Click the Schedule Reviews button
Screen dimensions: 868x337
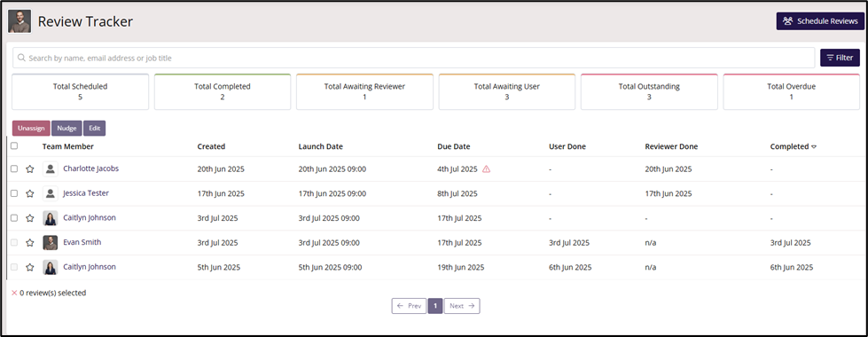tap(820, 21)
